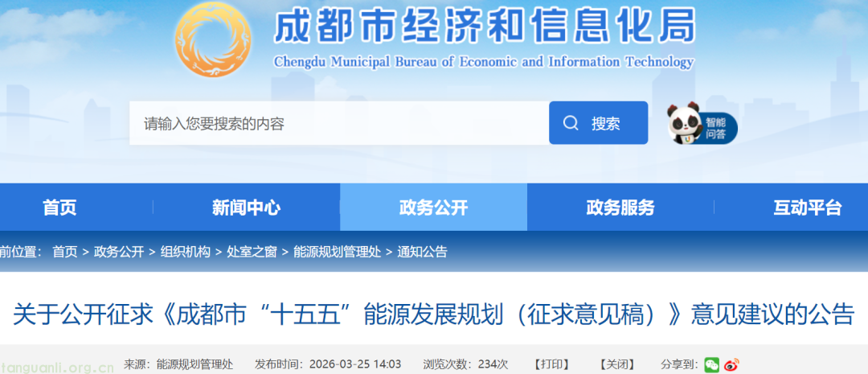The height and width of the screenshot is (374, 868).
Task: Click the golden ring bureau logo
Action: (213, 39)
